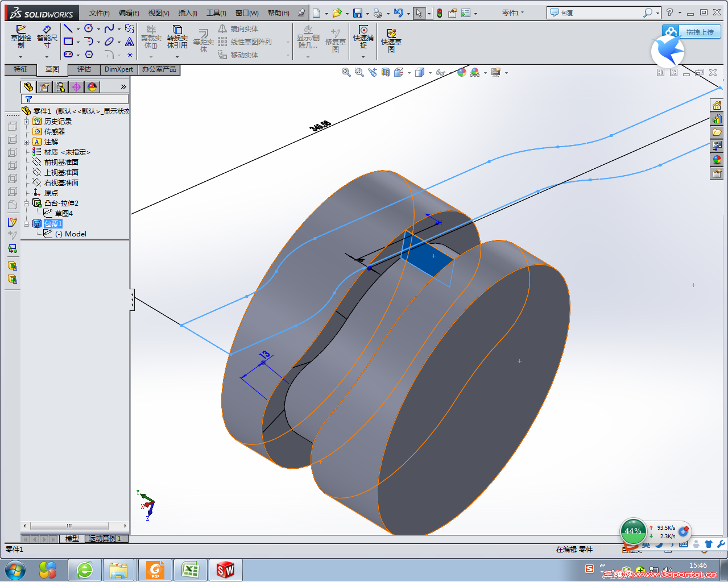Open the 快速捕捉 Quick Snaps tool
This screenshot has height=582, width=728.
point(363,37)
